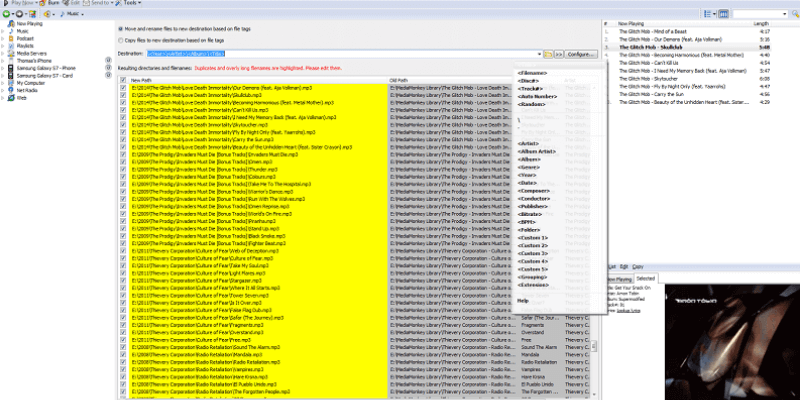Screen dimensions: 800x400
Task: Click the Burn toolbar button
Action: [51, 3]
